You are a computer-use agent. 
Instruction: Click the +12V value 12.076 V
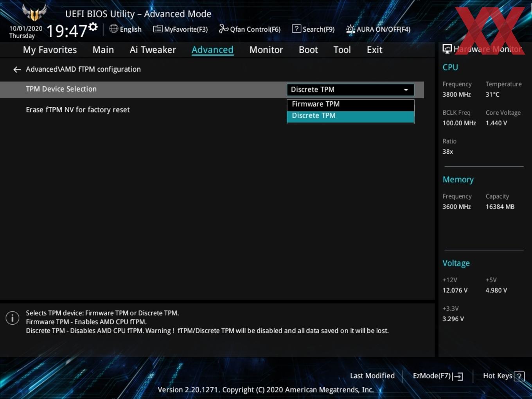coord(455,291)
